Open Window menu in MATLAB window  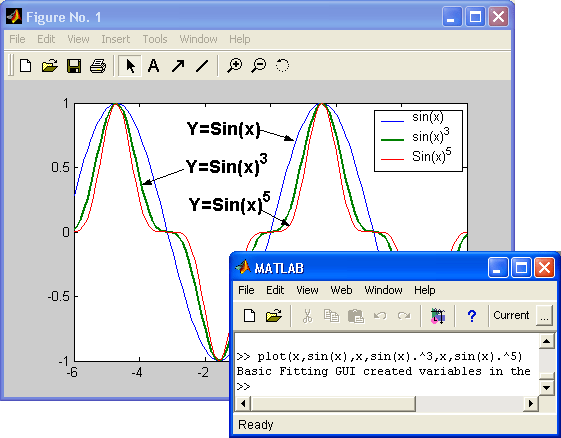coord(383,290)
